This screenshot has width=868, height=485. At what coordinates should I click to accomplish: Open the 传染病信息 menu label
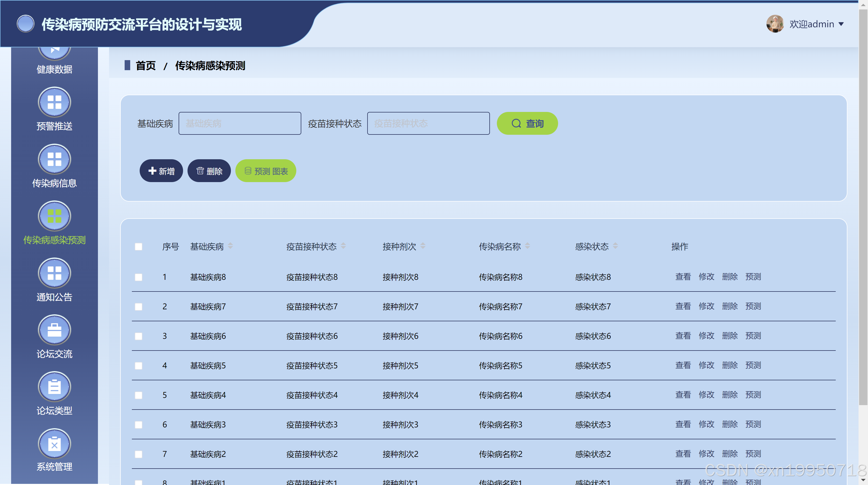54,183
